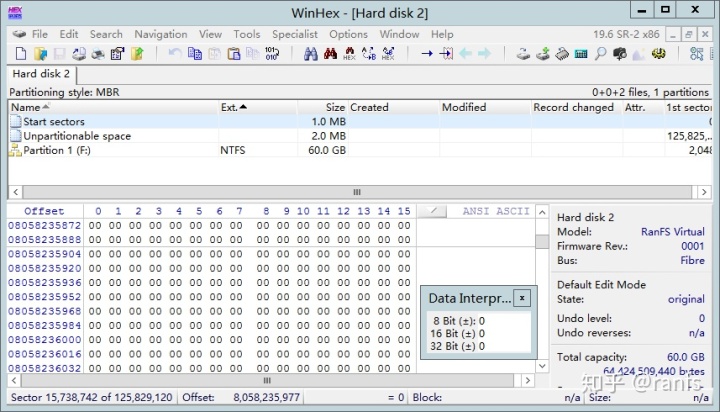Click offset 08058235872 in hex view
The width and height of the screenshot is (720, 412).
45,226
